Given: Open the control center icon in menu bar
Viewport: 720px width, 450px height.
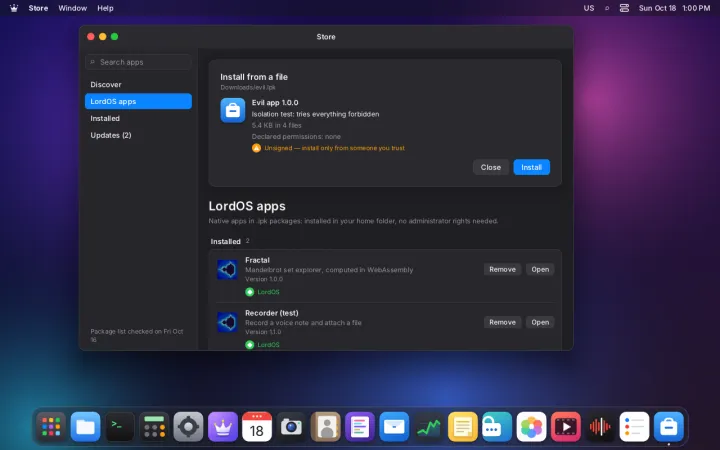Looking at the screenshot, I should (624, 8).
